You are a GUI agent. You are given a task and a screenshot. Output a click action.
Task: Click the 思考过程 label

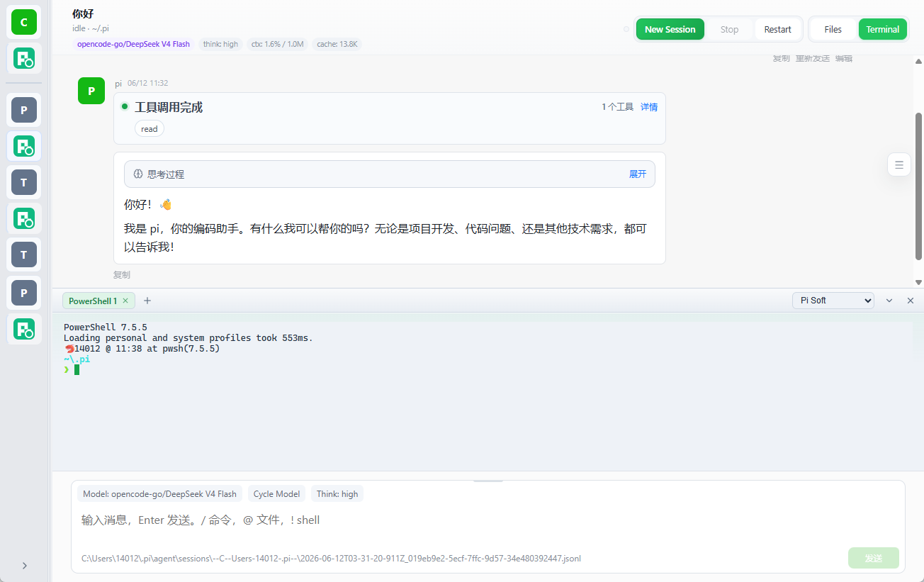[166, 174]
